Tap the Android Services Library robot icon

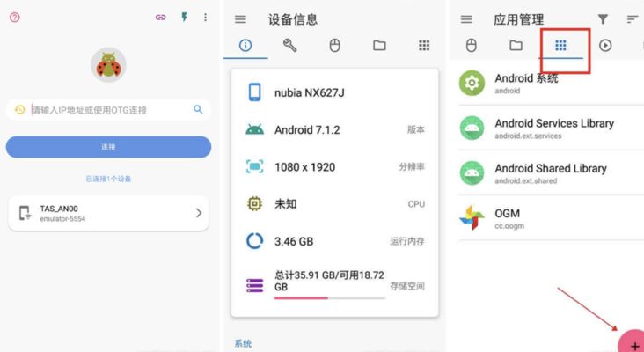(x=472, y=128)
